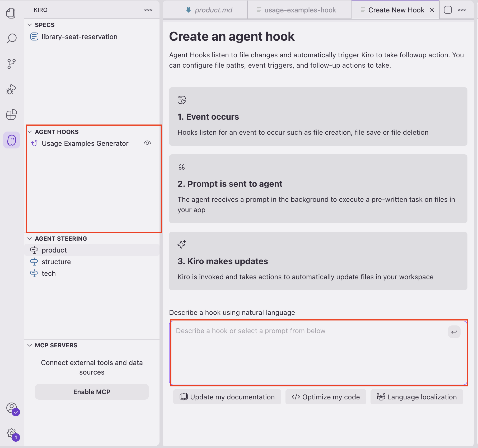This screenshot has height=448, width=478.
Task: Collapse the MCP SERVERS section
Action: tap(30, 345)
